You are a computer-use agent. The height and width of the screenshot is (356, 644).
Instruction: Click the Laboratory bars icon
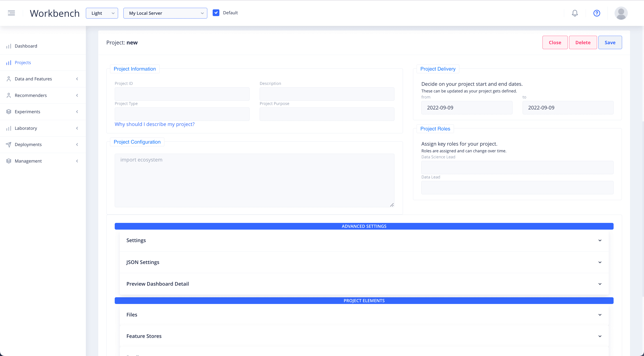(x=9, y=128)
